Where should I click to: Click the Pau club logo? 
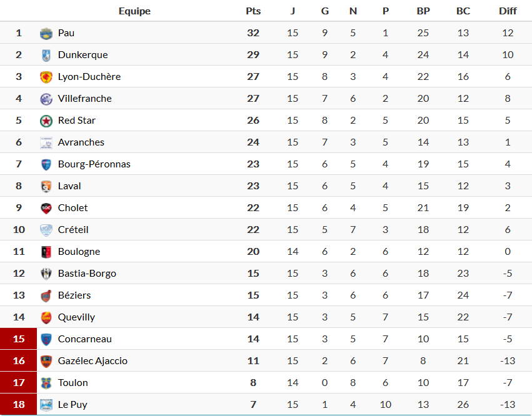click(46, 33)
